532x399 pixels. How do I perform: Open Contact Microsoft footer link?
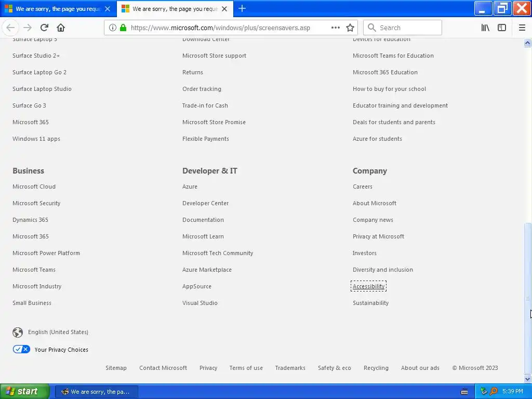pos(163,368)
